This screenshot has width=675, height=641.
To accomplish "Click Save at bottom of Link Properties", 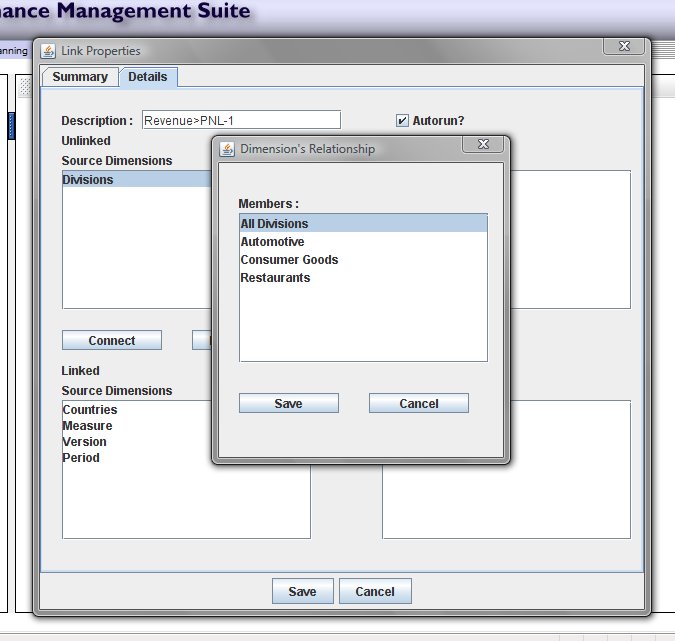I will [302, 592].
